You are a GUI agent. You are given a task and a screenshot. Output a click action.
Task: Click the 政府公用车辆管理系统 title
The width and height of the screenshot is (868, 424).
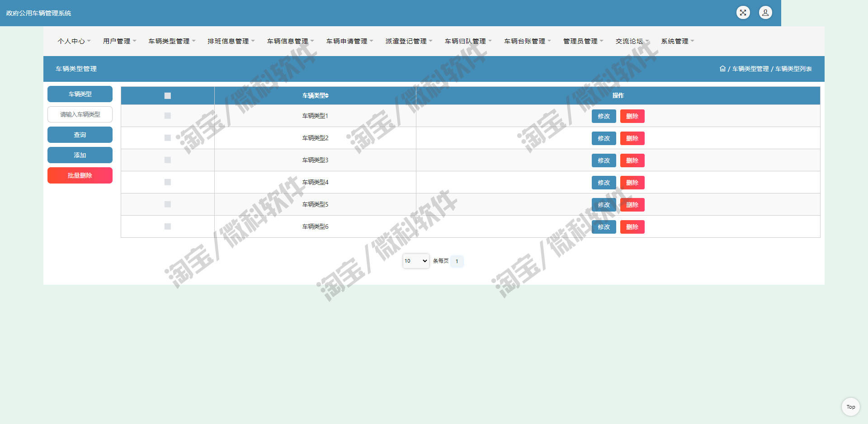click(38, 13)
